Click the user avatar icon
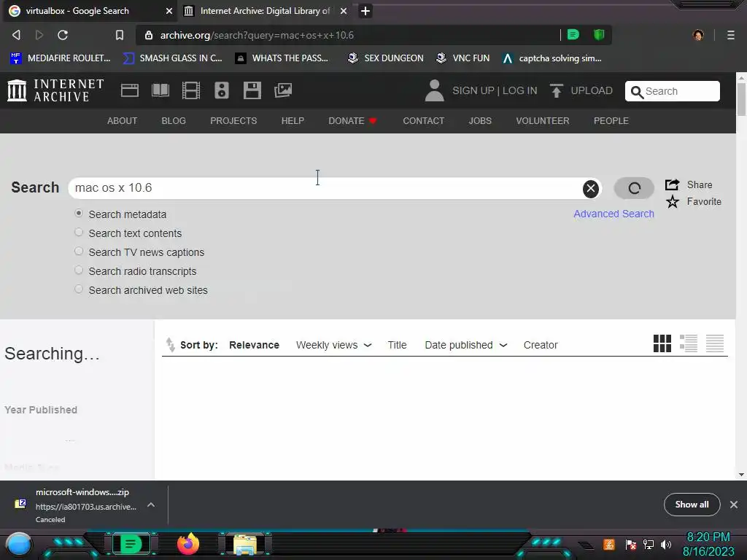The image size is (747, 560). pos(434,90)
